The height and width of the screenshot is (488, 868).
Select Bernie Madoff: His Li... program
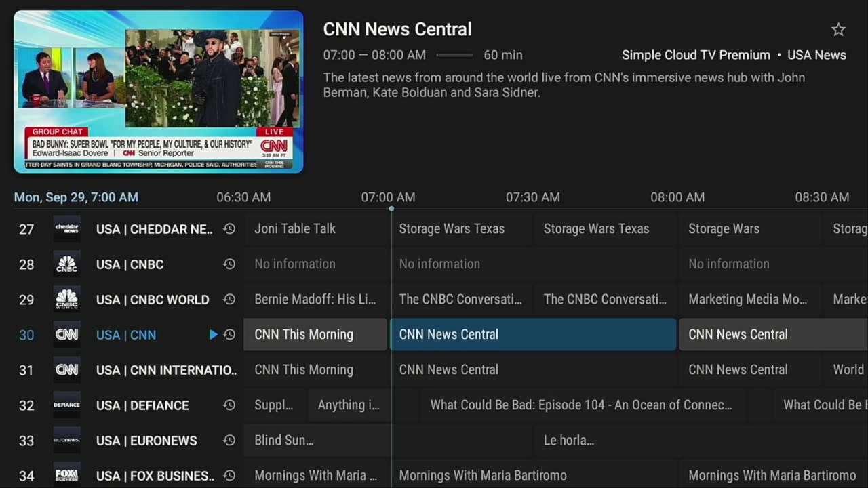pos(315,300)
